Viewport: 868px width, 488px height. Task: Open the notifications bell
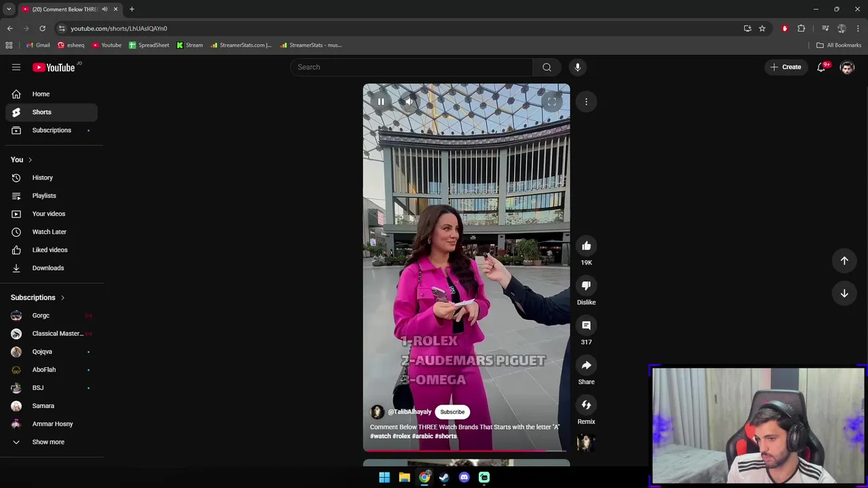pyautogui.click(x=821, y=67)
